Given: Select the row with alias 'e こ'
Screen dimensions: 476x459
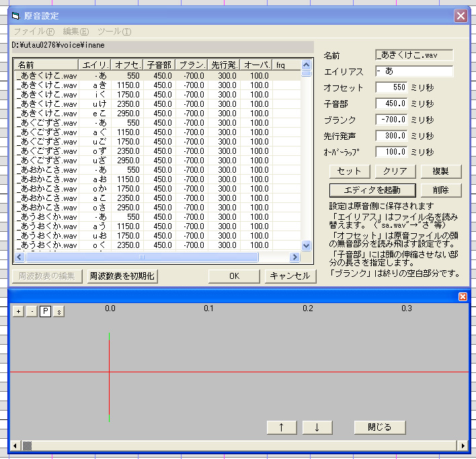Looking at the screenshot, I should pos(157,114).
